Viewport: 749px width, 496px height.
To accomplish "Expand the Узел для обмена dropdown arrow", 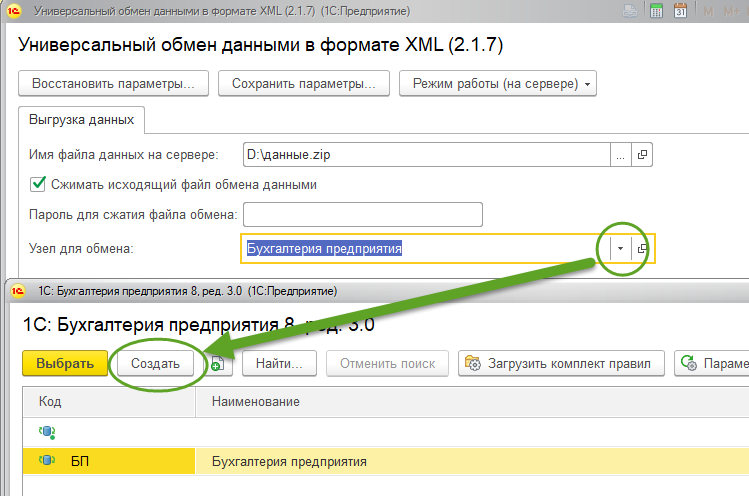I will coord(620,248).
